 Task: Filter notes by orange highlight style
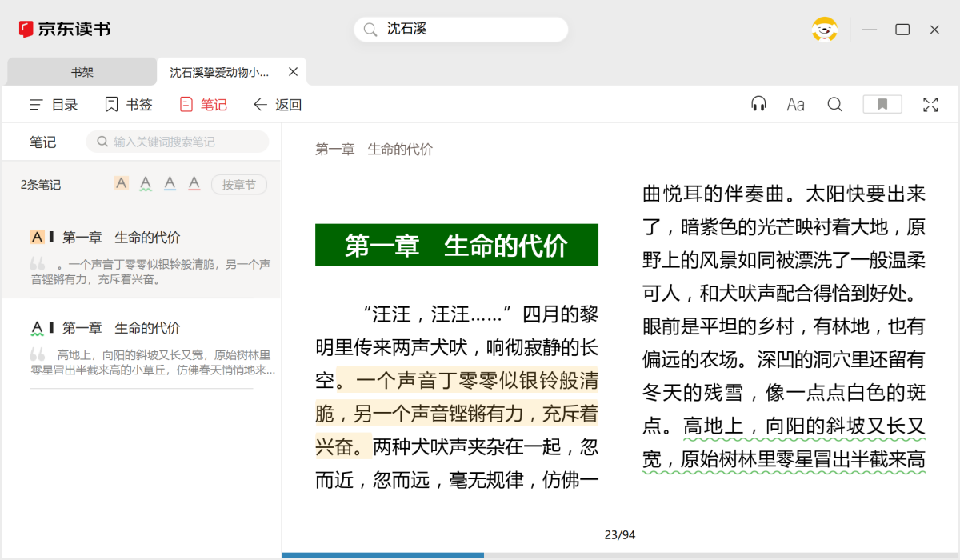pos(122,184)
